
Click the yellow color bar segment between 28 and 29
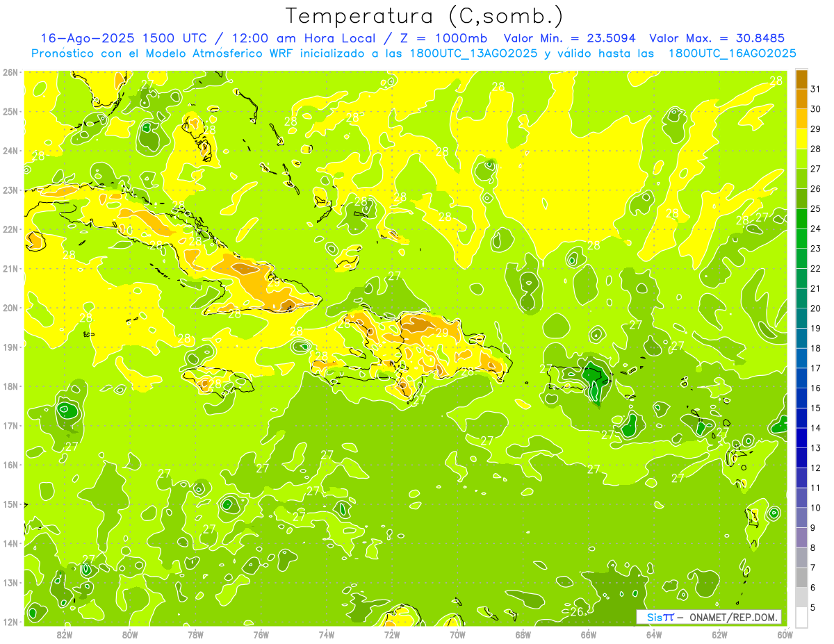(x=801, y=139)
